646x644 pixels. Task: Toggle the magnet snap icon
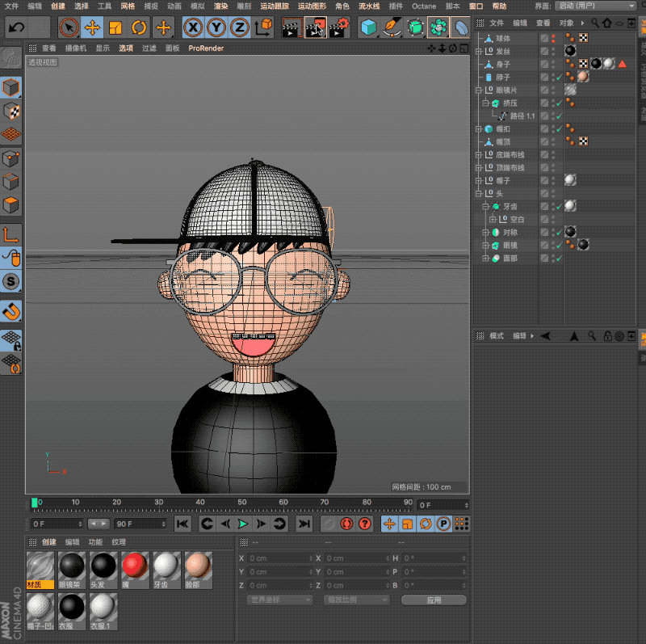click(11, 312)
